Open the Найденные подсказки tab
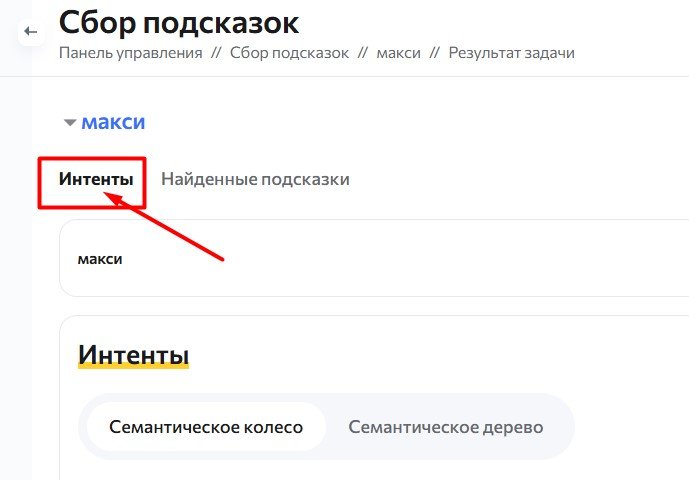 pos(255,179)
